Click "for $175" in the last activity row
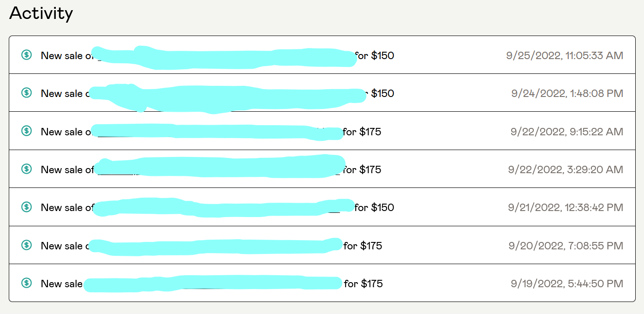 pos(364,284)
